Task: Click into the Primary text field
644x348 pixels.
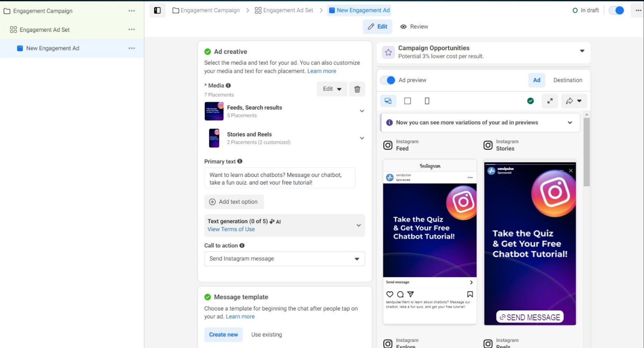Action: click(280, 178)
